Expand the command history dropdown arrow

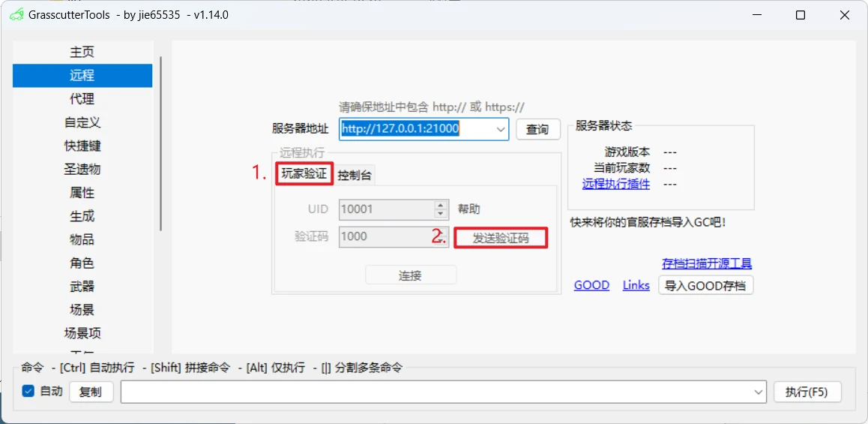coord(759,392)
